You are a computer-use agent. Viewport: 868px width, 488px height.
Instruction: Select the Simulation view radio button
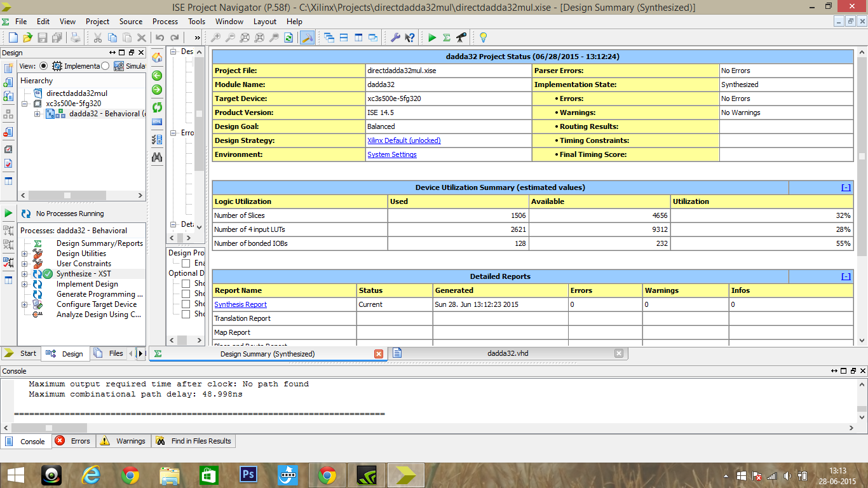coord(105,66)
